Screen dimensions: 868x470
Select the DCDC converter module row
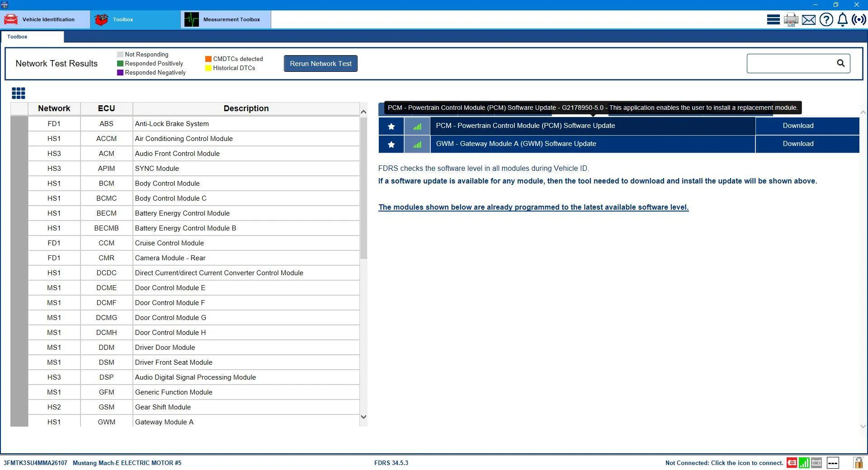[193, 273]
